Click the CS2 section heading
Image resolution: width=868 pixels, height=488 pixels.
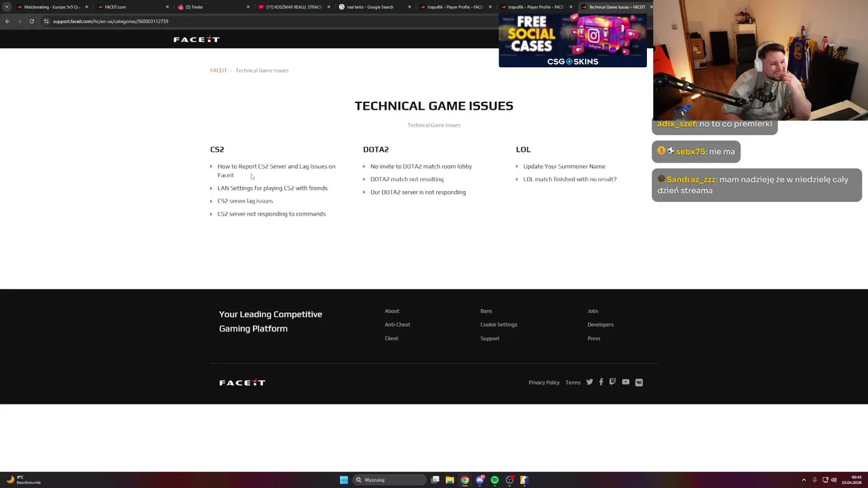[x=217, y=149]
